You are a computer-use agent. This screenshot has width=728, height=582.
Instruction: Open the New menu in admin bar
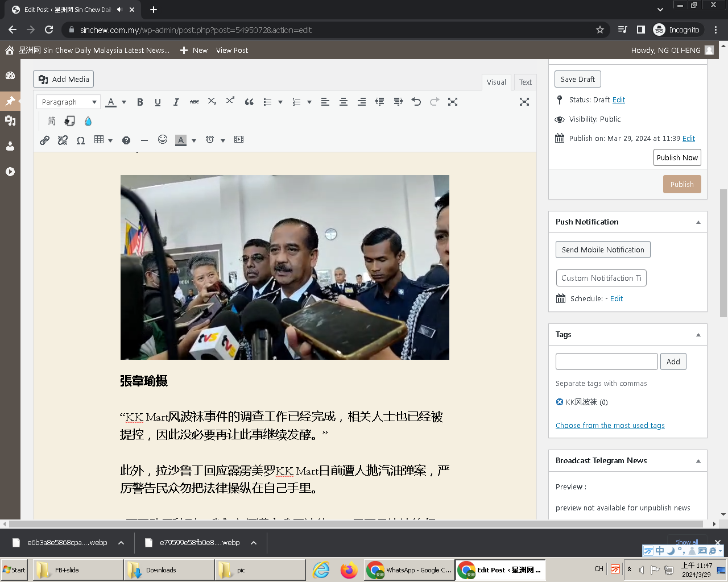point(194,51)
